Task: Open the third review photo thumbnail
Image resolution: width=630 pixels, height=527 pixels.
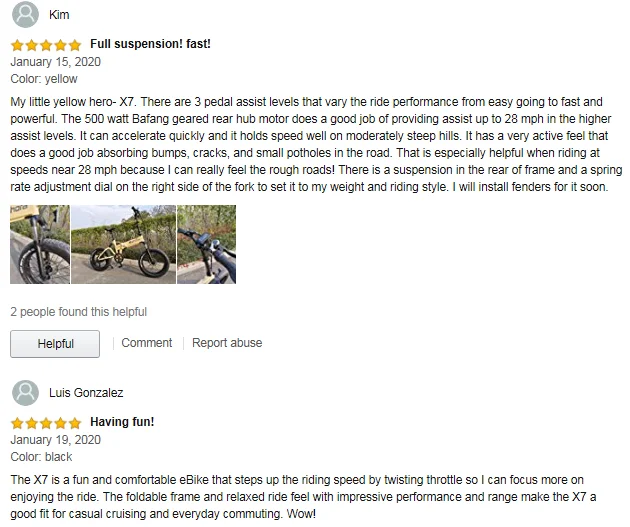Action: point(206,245)
